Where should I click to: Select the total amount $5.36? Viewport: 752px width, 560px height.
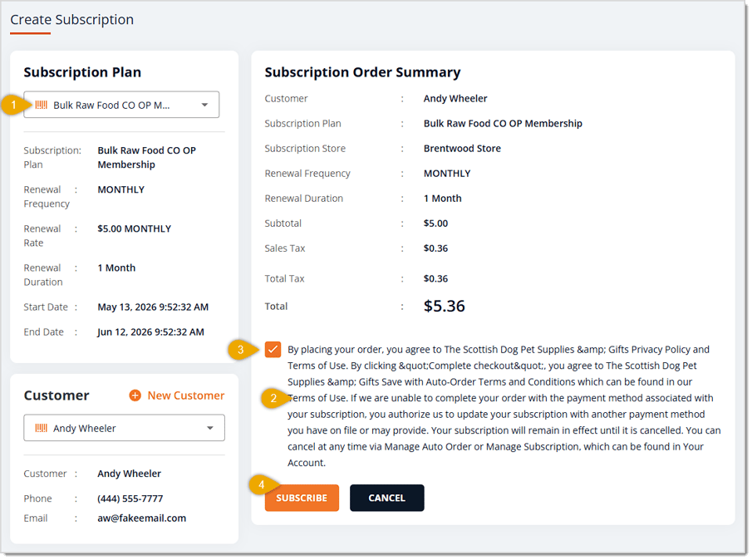click(x=444, y=306)
